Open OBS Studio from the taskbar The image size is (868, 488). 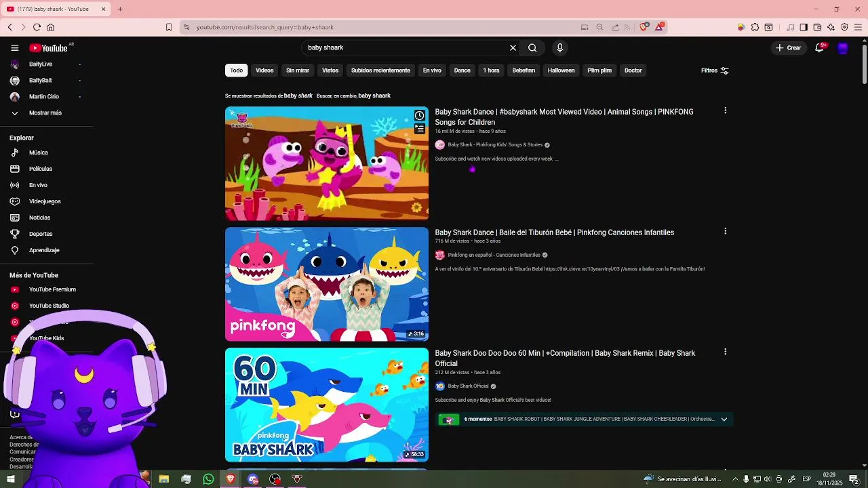pos(275,479)
